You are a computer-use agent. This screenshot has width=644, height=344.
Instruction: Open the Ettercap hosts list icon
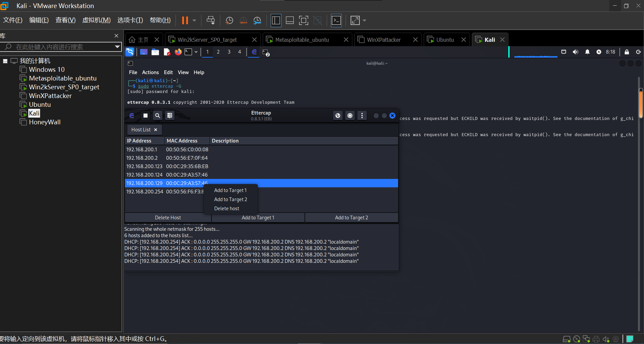[x=170, y=116]
